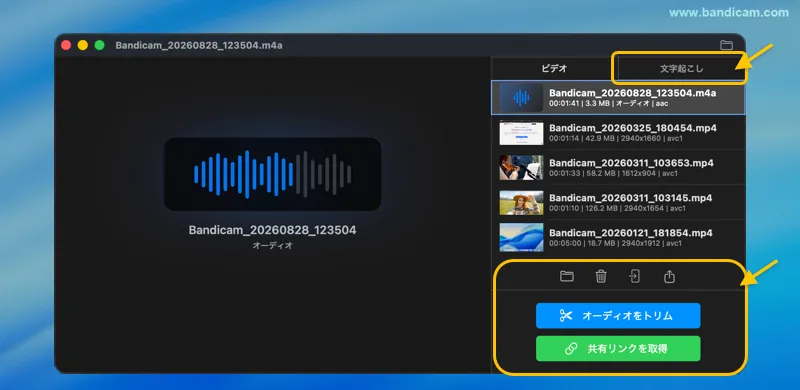This screenshot has height=390, width=800.
Task: Open the folder icon in the title bar
Action: pyautogui.click(x=726, y=45)
